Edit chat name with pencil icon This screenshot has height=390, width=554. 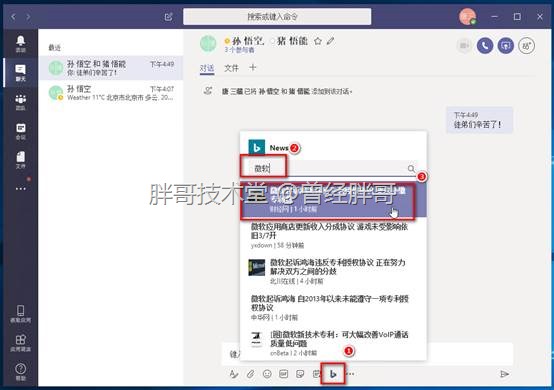click(330, 41)
